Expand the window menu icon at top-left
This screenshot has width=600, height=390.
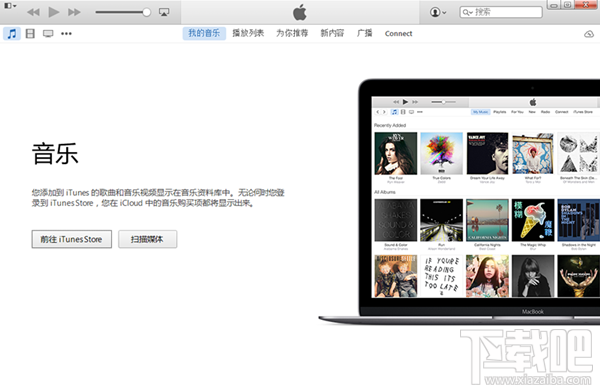click(10, 6)
